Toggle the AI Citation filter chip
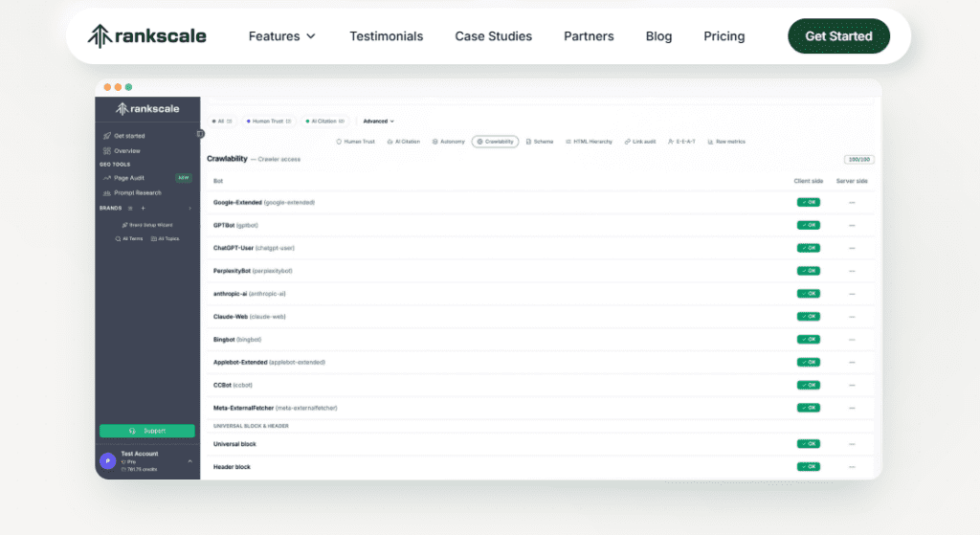 (325, 122)
